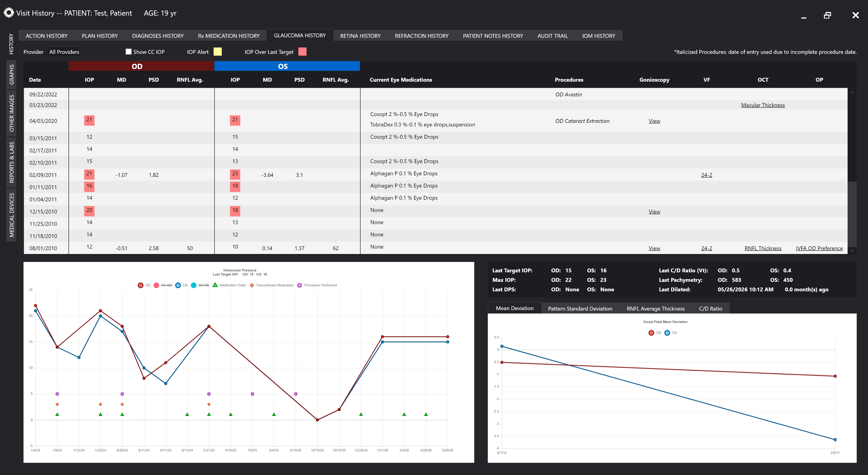
Task: Open the All Providers dropdown
Action: pyautogui.click(x=64, y=52)
